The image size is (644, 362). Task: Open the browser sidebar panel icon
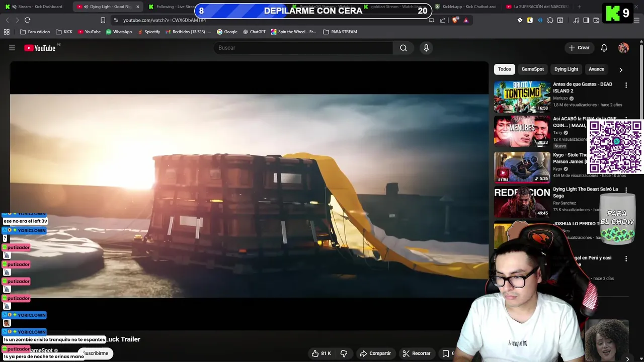pyautogui.click(x=586, y=20)
